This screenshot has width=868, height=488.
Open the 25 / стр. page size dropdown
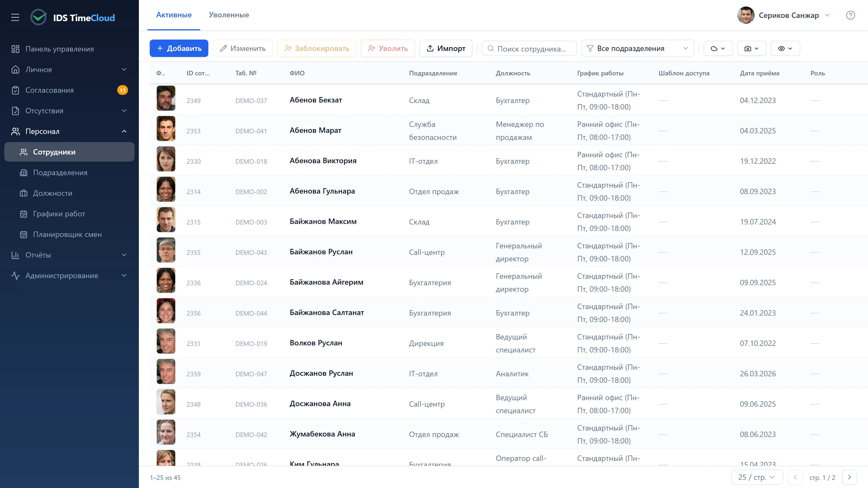point(757,477)
